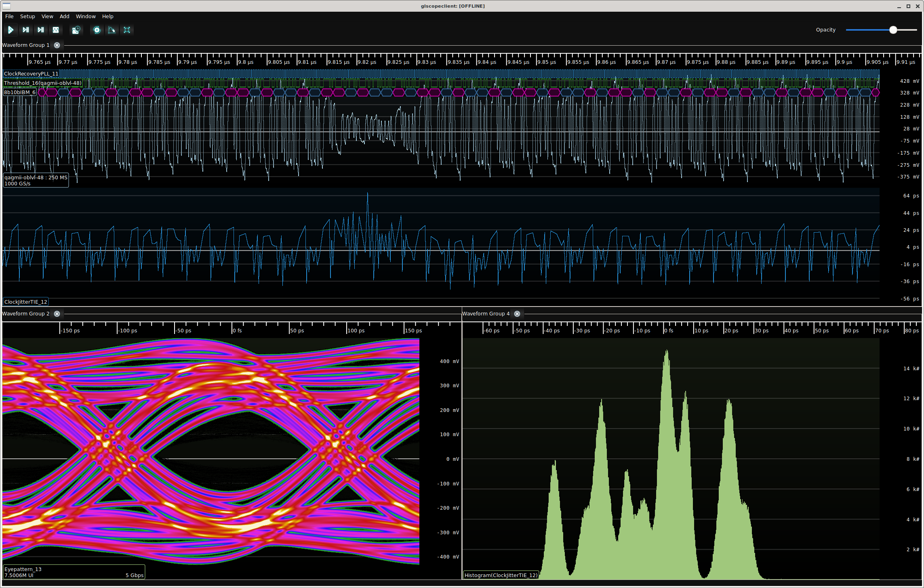Maximize the glscopeclient window

pos(908,6)
